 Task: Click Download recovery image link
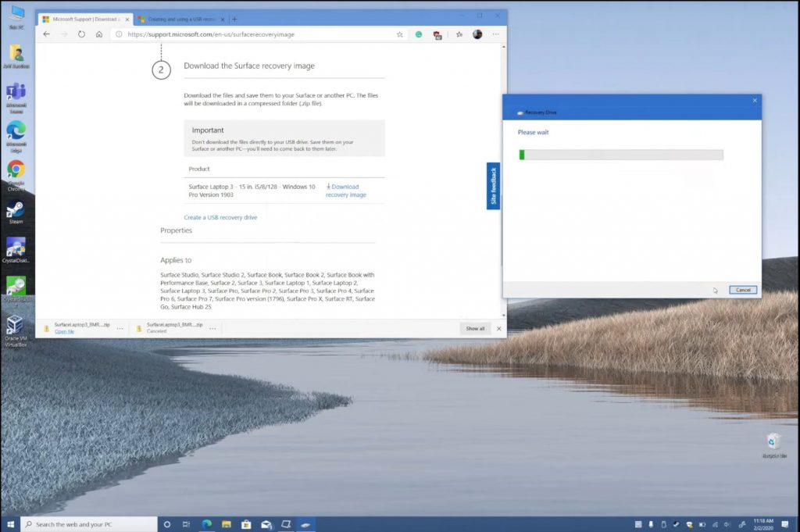(345, 191)
